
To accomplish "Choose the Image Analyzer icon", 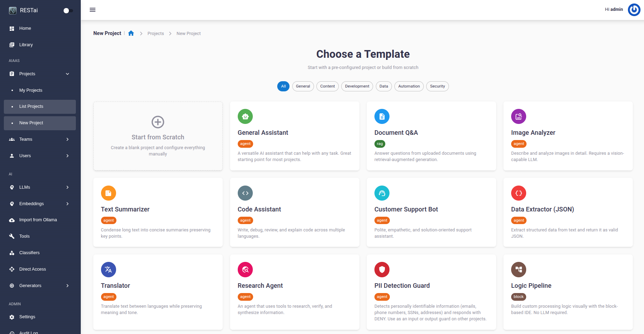I will pos(518,117).
